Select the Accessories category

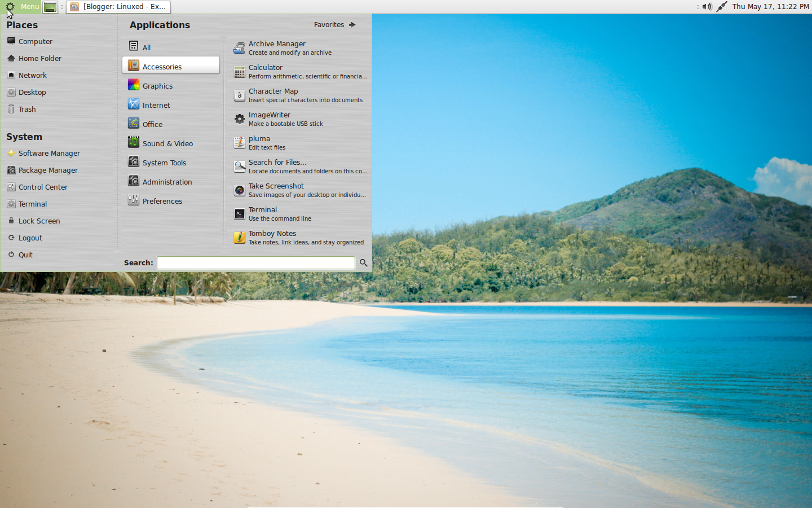162,66
